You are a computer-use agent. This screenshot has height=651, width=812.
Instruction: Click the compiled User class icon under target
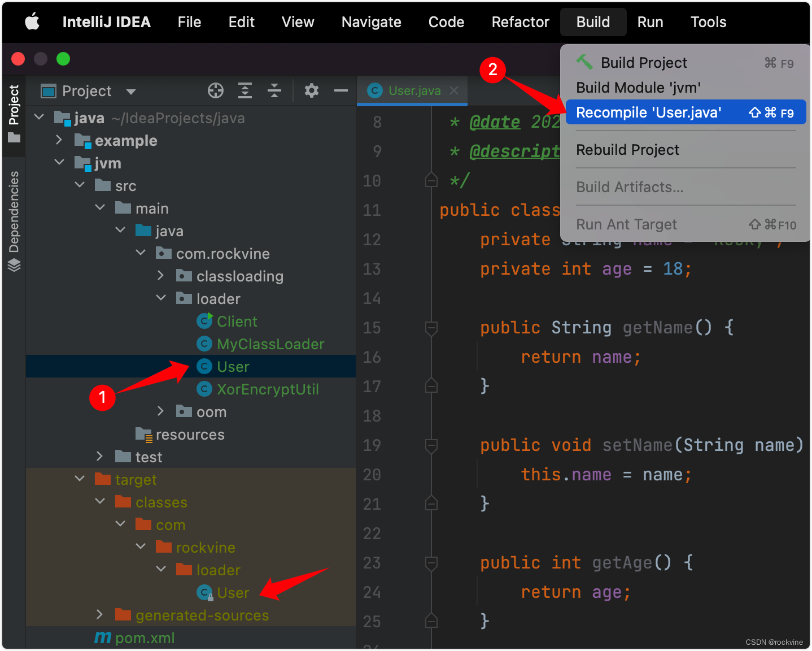coord(204,592)
